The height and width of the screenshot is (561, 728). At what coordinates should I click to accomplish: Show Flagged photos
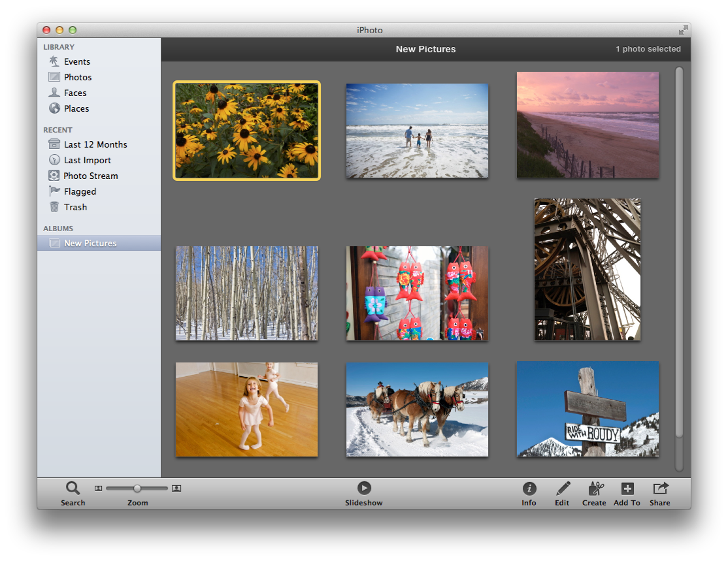(x=80, y=191)
